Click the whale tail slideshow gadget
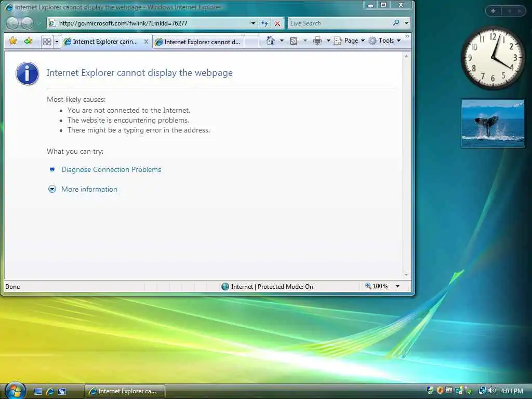The image size is (532, 399). [x=493, y=123]
